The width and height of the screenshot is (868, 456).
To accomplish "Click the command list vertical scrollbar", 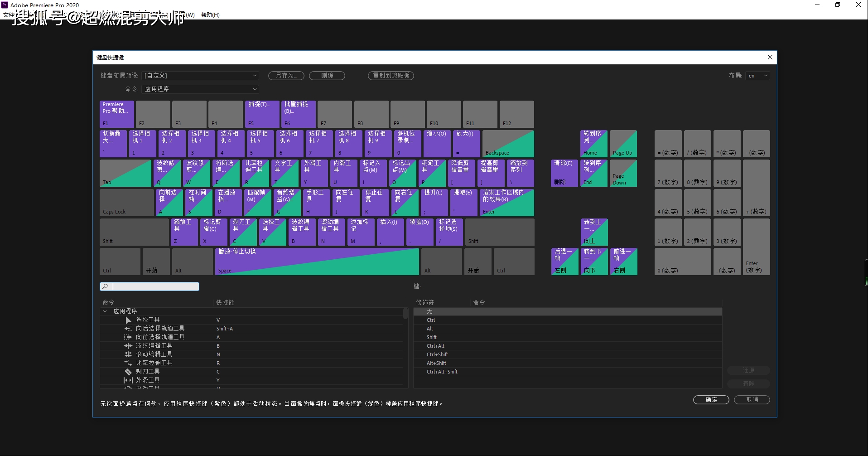I will coord(405,314).
